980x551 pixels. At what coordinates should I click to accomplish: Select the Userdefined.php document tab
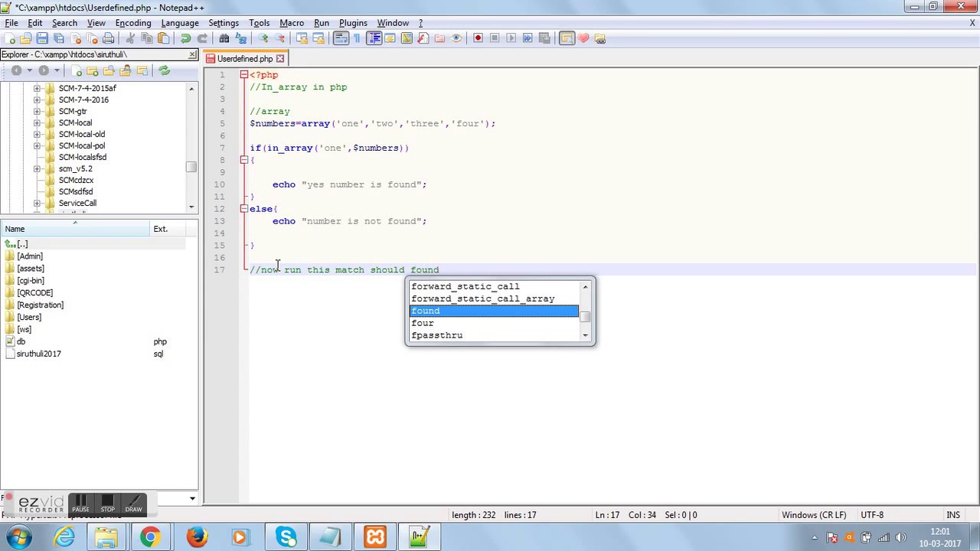point(244,59)
